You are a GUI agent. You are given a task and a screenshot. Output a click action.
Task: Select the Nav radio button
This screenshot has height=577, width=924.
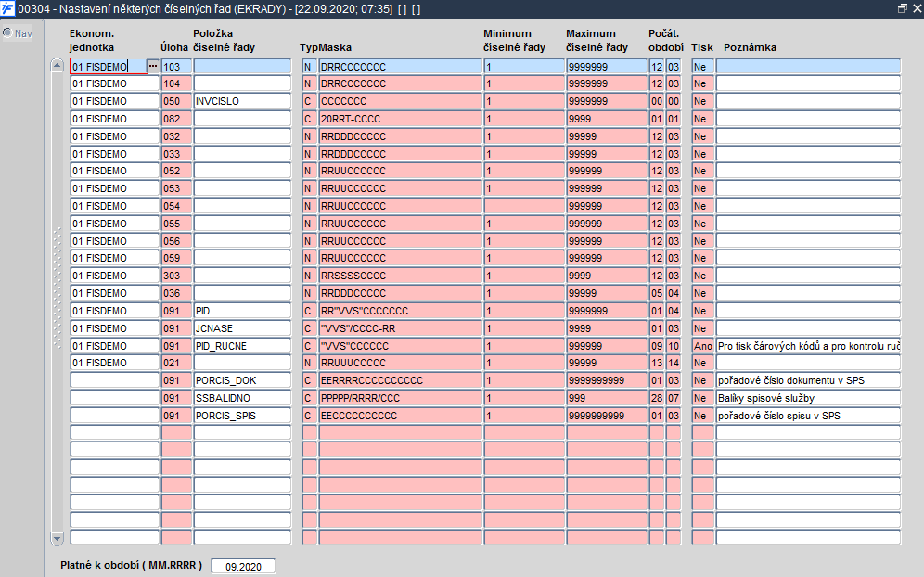click(x=7, y=33)
